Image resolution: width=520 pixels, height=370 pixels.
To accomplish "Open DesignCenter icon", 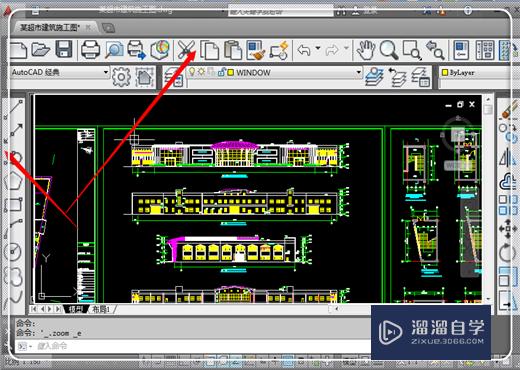I will point(485,50).
